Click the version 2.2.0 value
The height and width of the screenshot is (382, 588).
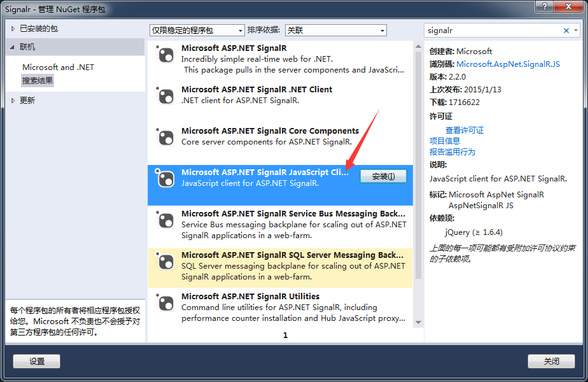click(x=457, y=77)
